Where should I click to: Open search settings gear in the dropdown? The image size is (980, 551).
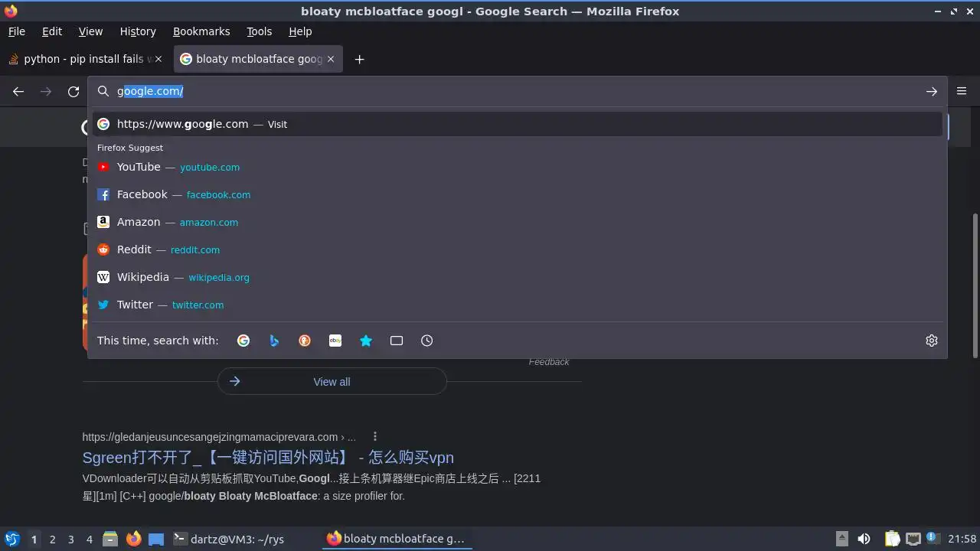(932, 341)
